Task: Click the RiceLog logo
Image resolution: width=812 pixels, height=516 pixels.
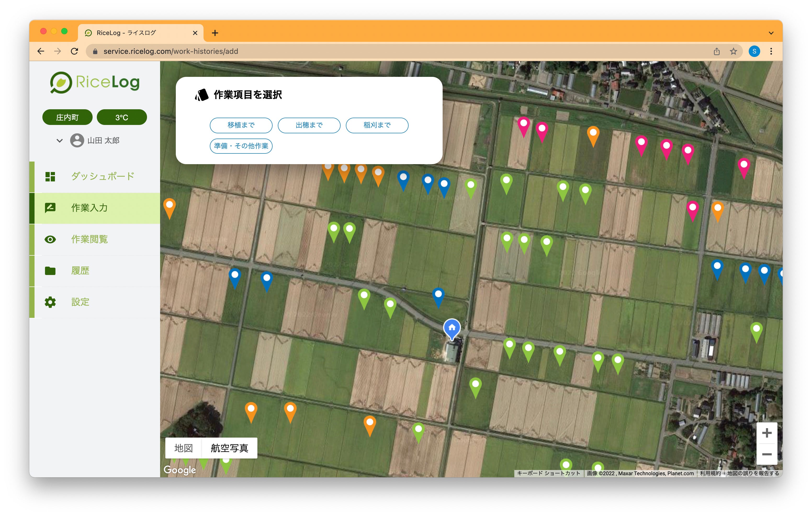Action: tap(95, 83)
